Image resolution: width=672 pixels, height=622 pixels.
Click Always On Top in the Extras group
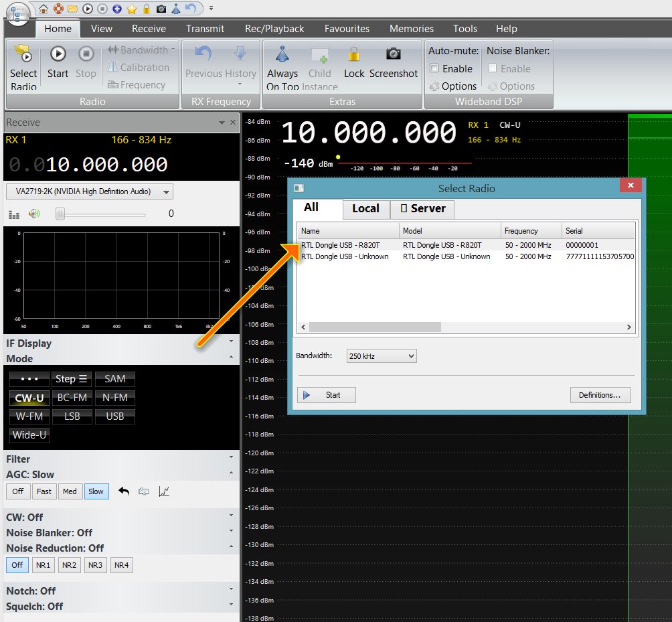[x=282, y=68]
